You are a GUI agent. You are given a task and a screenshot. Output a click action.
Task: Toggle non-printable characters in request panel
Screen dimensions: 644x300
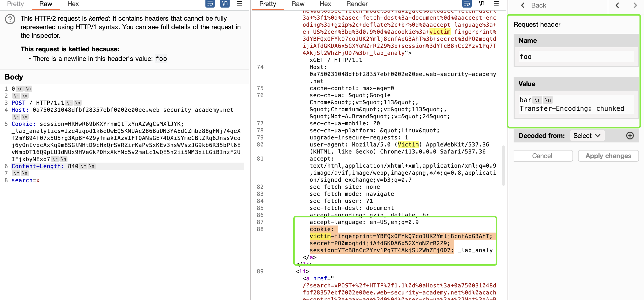(x=225, y=4)
